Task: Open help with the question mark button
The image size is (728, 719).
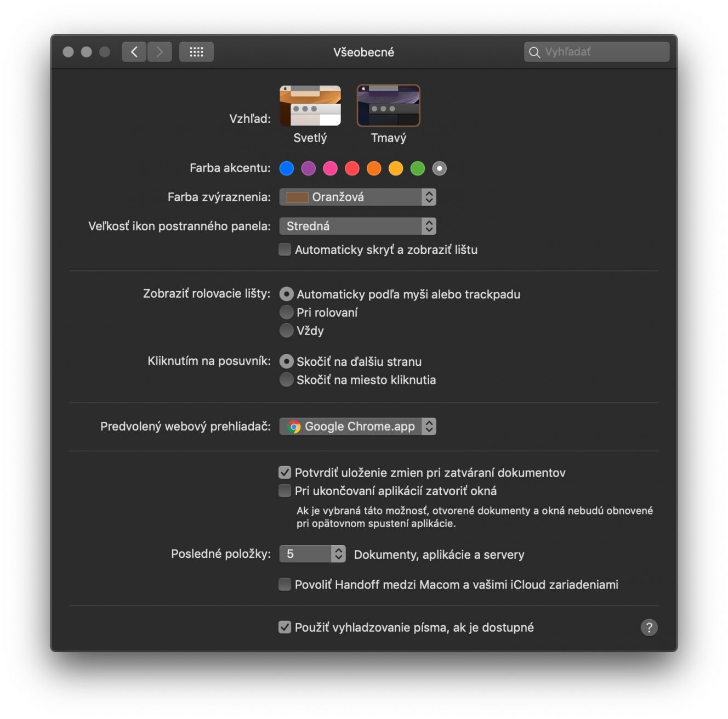Action: click(x=649, y=627)
